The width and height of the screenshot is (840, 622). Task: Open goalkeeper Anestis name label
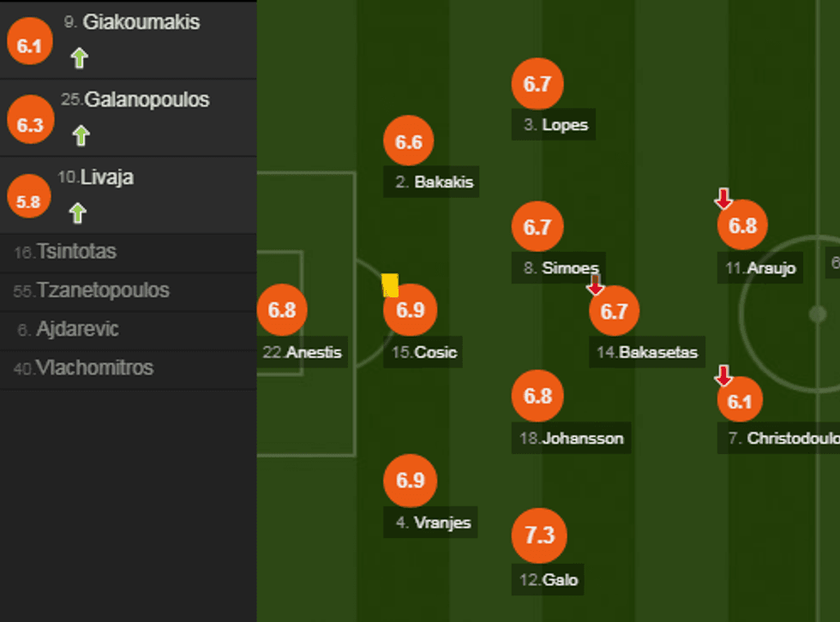tap(302, 352)
